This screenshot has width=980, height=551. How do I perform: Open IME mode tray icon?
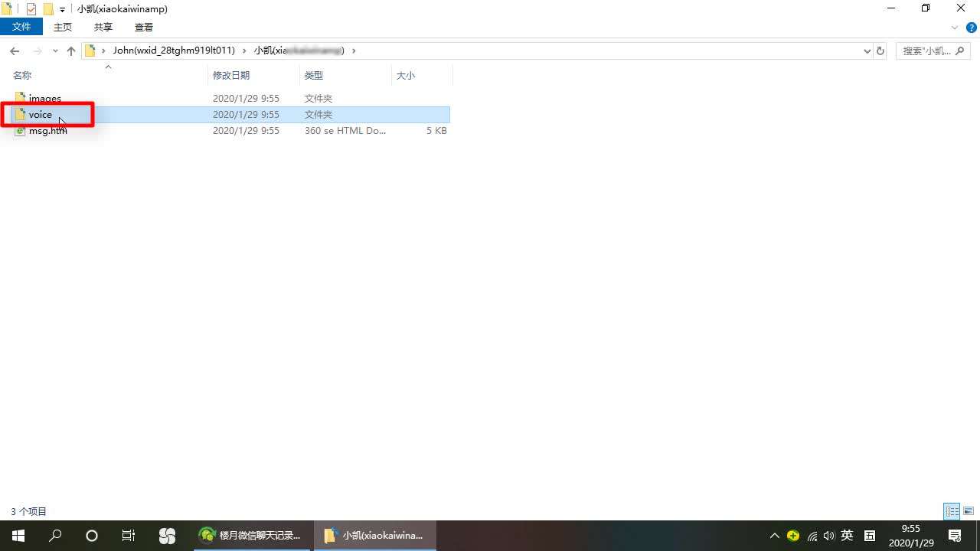pyautogui.click(x=870, y=536)
